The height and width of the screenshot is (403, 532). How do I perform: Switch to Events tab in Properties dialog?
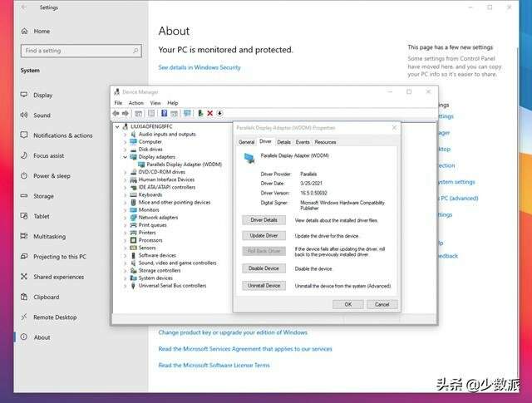click(x=303, y=142)
